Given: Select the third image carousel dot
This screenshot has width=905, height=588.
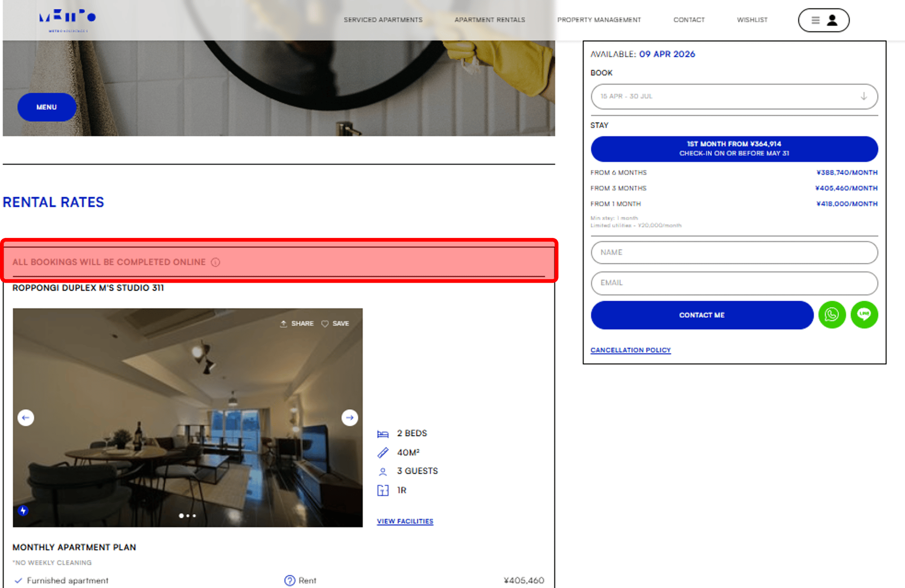Looking at the screenshot, I should 195,516.
